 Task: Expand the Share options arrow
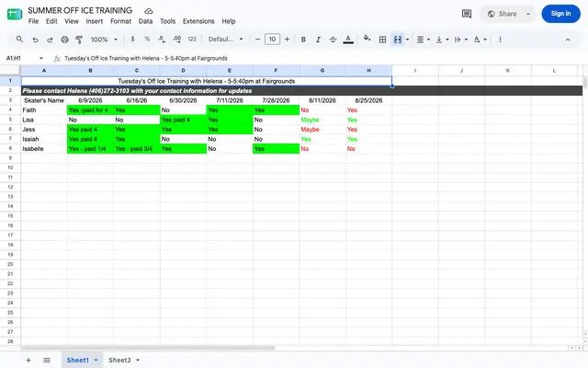click(x=528, y=14)
